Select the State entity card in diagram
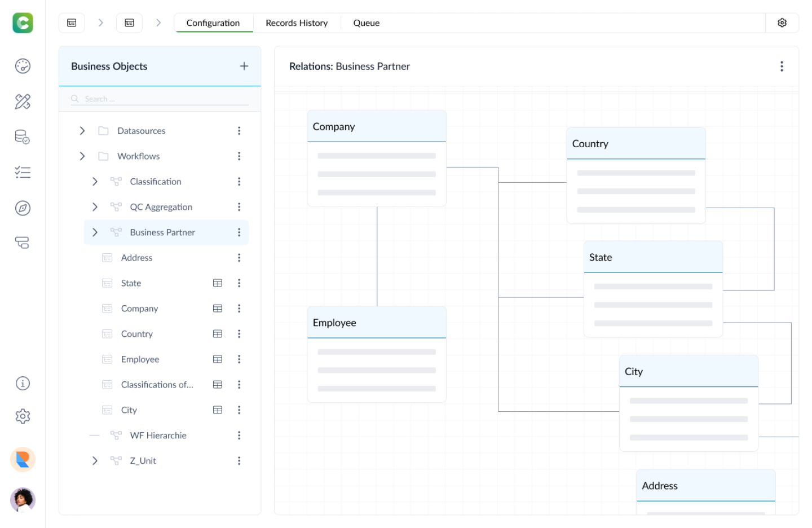This screenshot has width=812, height=528. coord(653,289)
